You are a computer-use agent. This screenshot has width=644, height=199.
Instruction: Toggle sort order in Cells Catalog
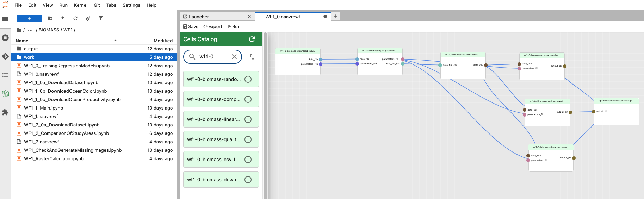click(x=252, y=57)
